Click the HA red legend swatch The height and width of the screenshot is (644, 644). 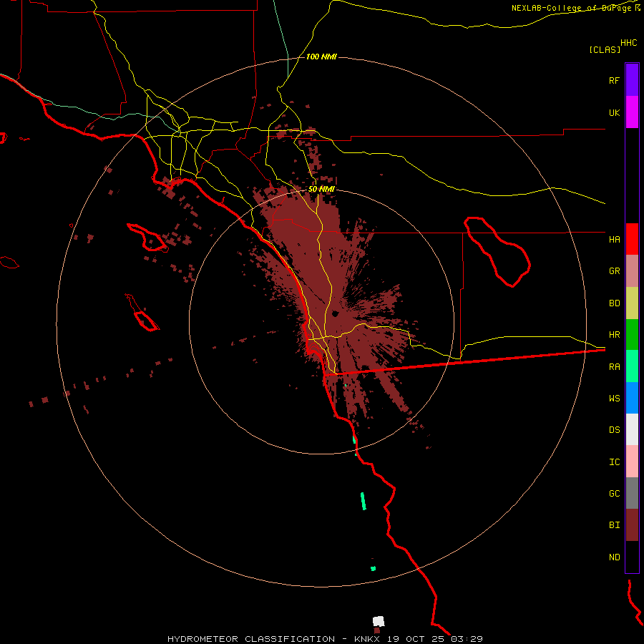[632, 239]
